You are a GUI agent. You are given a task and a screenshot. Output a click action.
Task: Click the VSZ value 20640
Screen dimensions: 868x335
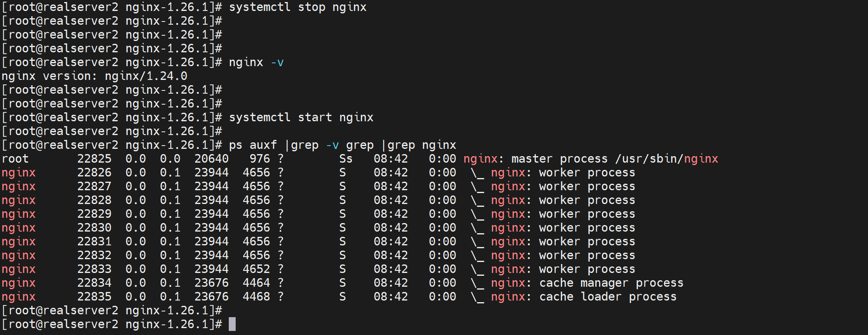pyautogui.click(x=211, y=159)
